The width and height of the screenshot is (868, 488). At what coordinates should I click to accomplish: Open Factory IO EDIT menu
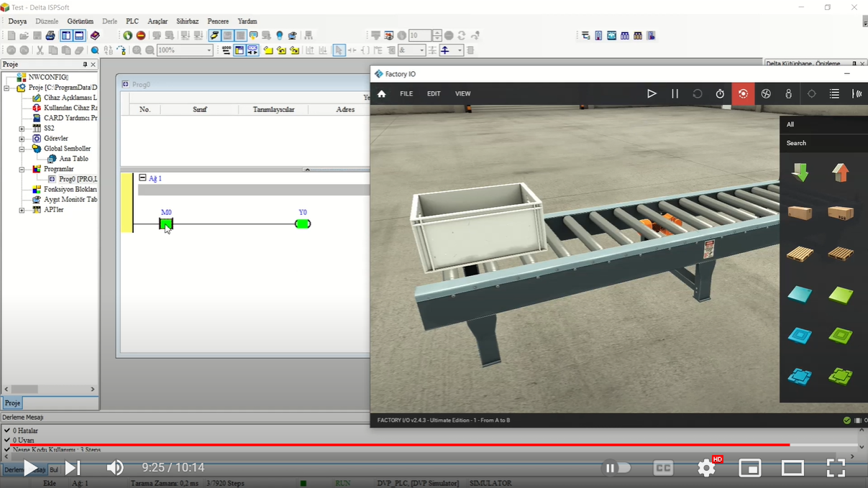click(434, 93)
